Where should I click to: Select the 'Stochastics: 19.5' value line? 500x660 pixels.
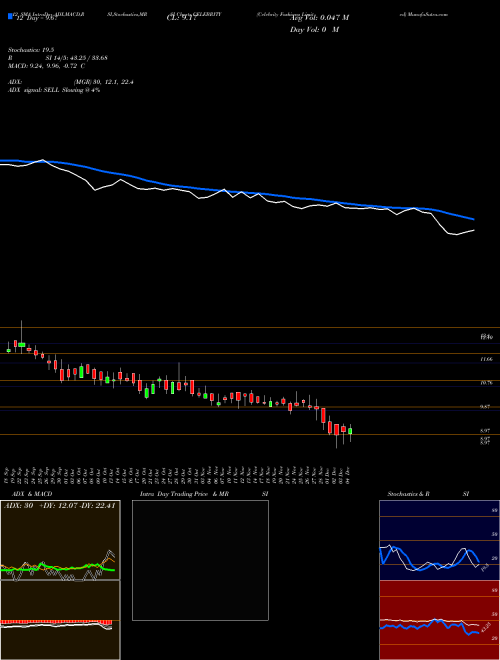pyautogui.click(x=29, y=50)
